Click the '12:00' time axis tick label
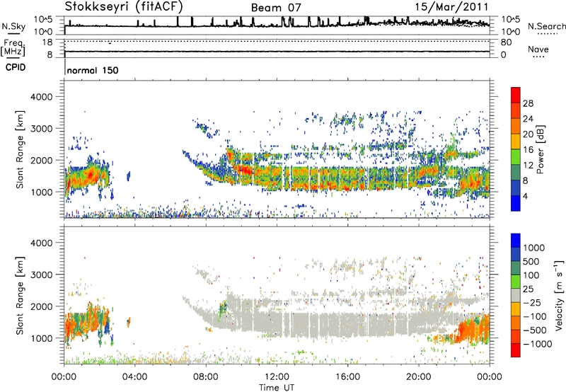 [x=277, y=377]
